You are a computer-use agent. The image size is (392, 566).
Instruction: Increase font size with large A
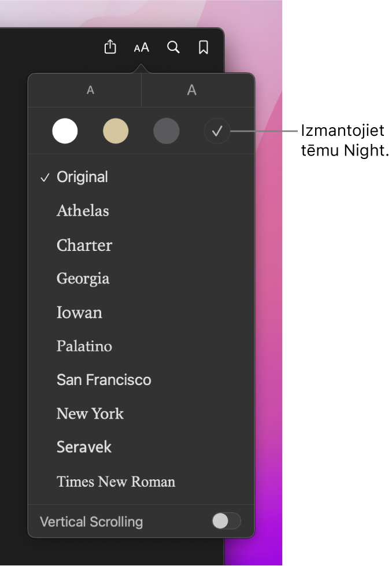[192, 90]
